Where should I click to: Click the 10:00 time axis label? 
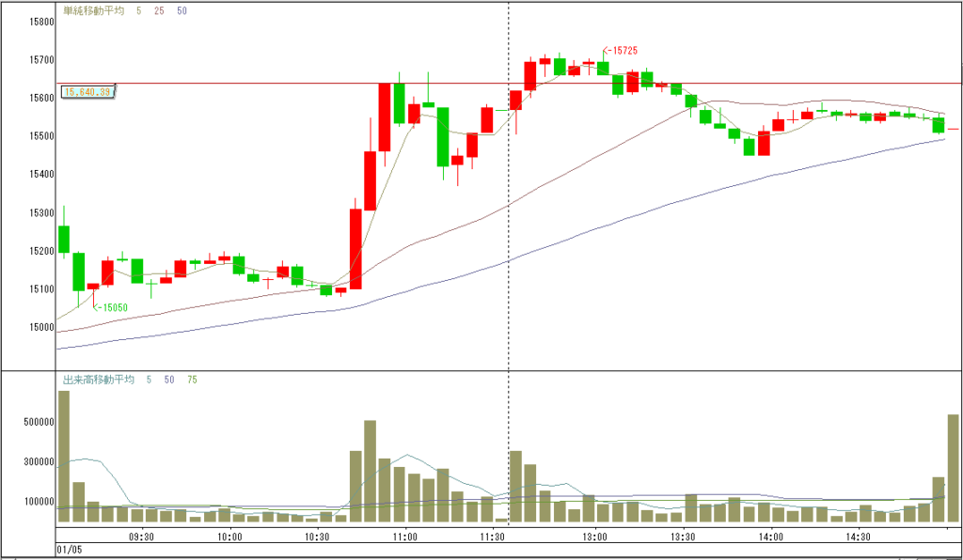click(229, 537)
